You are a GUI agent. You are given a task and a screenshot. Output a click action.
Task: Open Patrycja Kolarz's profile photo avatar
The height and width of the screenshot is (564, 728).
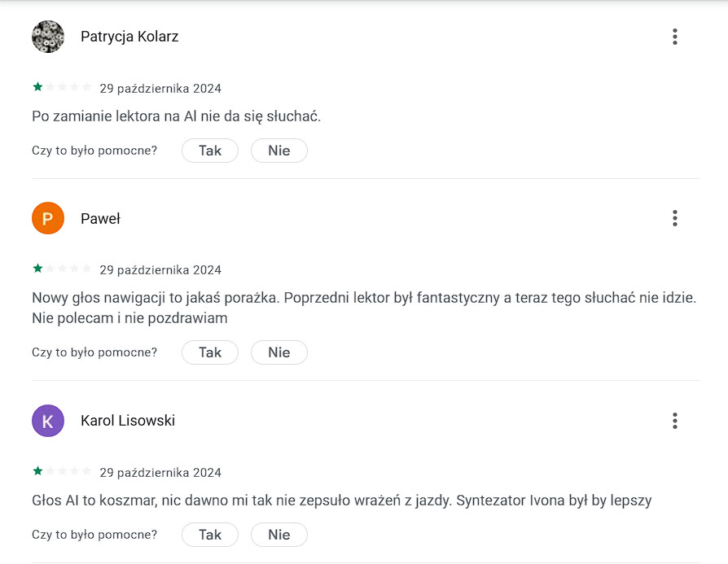[48, 36]
